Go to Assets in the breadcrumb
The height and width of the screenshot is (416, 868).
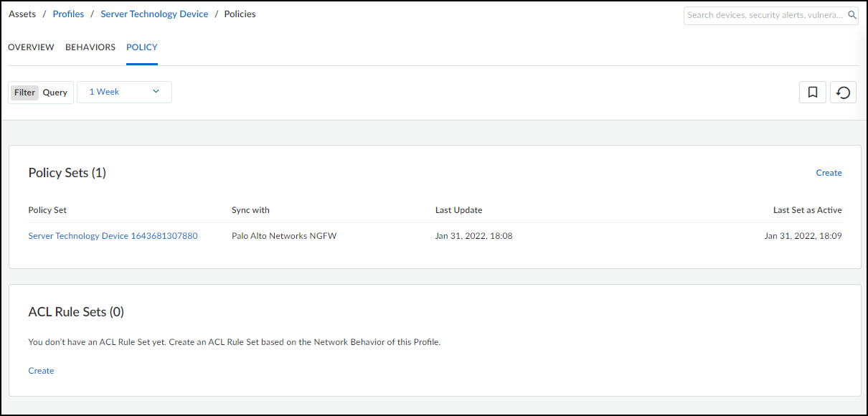tap(22, 14)
